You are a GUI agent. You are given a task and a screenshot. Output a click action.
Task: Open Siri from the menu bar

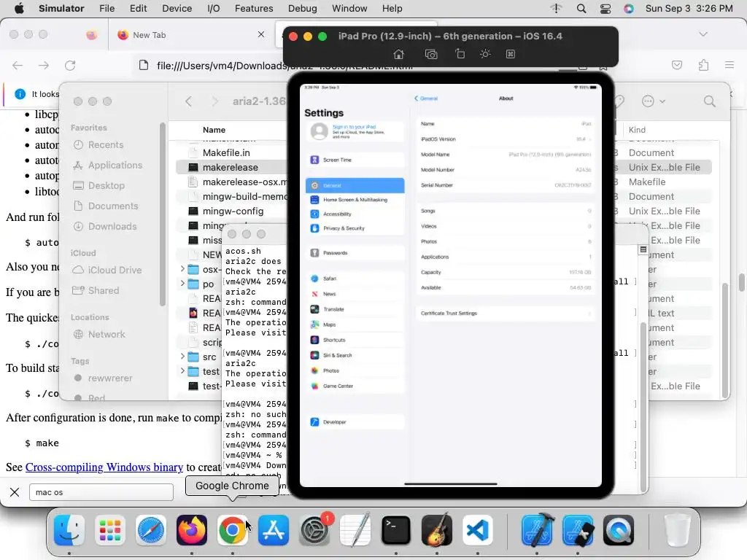point(629,9)
